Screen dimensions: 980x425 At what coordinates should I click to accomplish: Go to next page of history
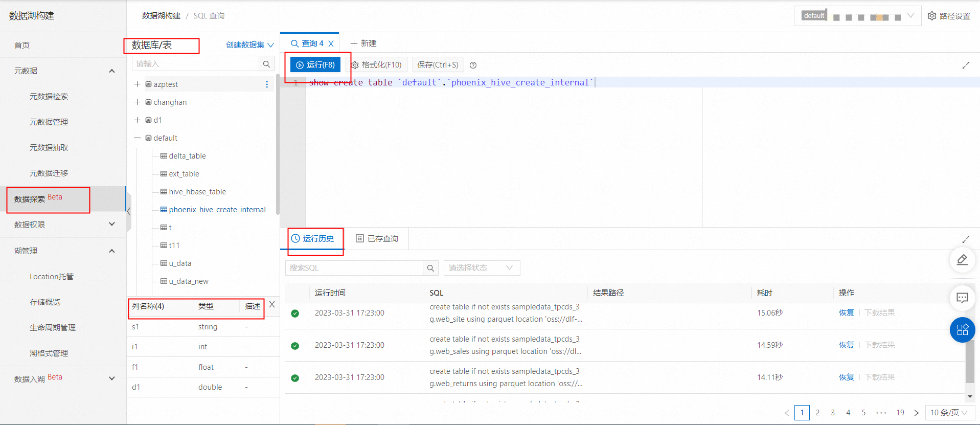[x=916, y=413]
